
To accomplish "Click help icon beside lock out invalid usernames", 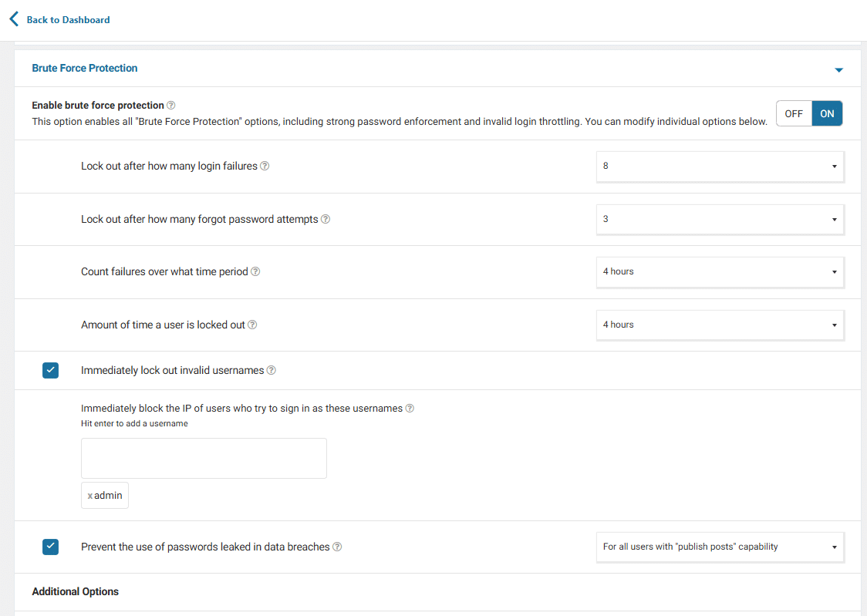I will (x=272, y=371).
